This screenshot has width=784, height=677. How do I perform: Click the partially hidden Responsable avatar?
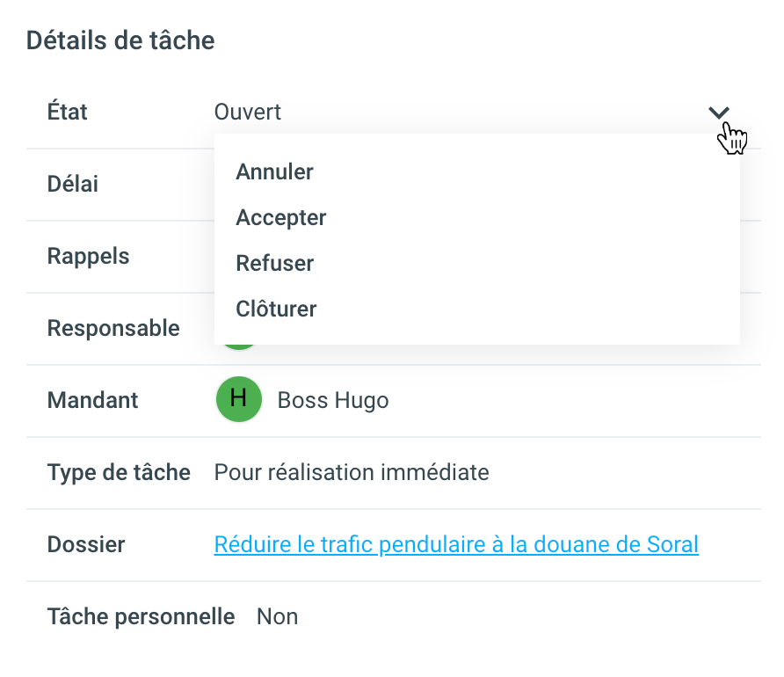(x=238, y=346)
